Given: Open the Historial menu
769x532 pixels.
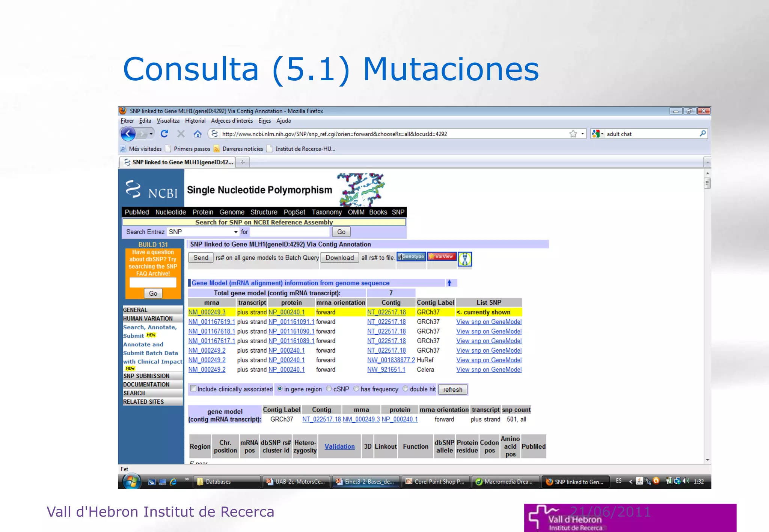Looking at the screenshot, I should click(x=195, y=121).
